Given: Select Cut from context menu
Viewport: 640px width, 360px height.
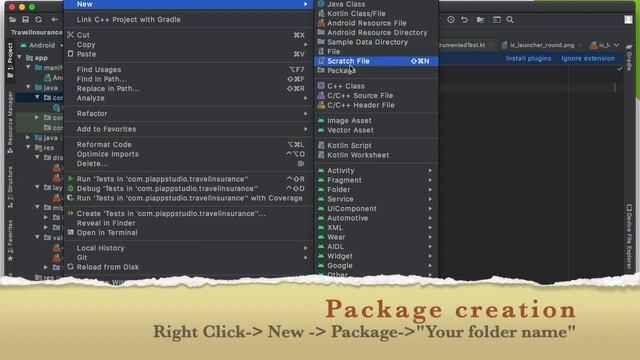Looking at the screenshot, I should (x=188, y=35).
